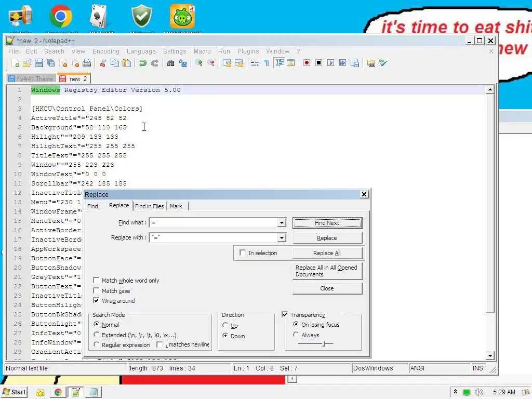Click Replace All in All Opened Documents
Image resolution: width=532 pixels, height=399 pixels.
point(327,271)
